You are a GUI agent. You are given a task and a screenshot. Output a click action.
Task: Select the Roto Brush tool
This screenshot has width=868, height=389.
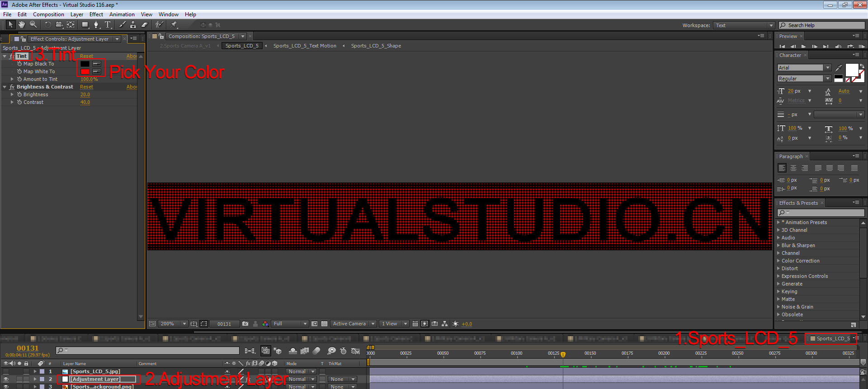(x=159, y=24)
